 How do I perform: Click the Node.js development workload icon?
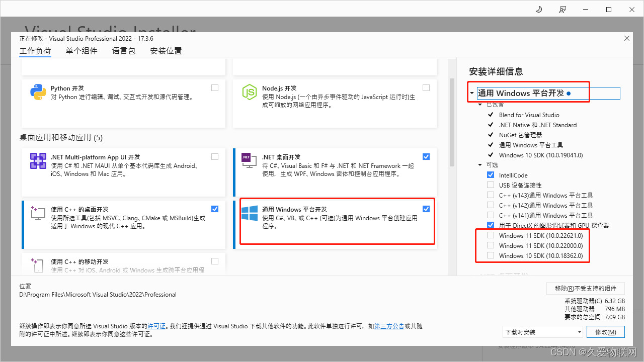pos(250,92)
